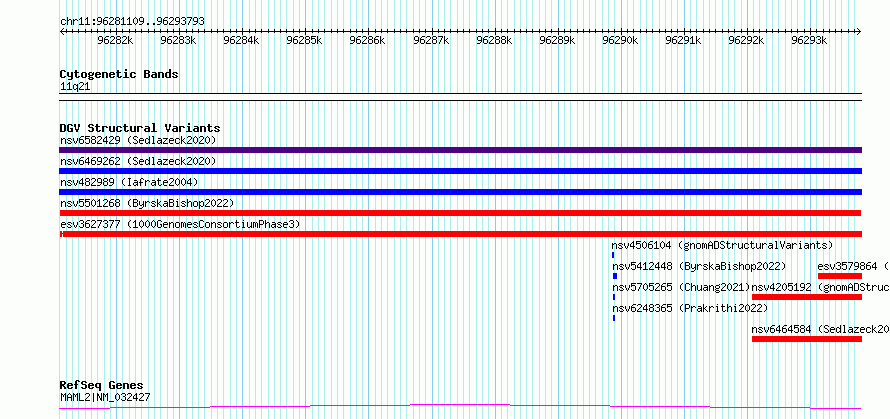Click the 96291k ruler tick label
This screenshot has height=419, width=890.
683,41
